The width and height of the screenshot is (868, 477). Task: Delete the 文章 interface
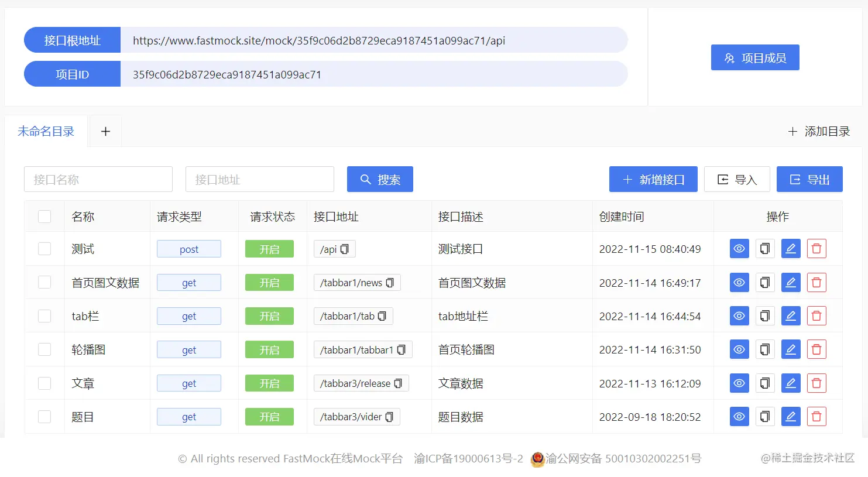(x=816, y=383)
